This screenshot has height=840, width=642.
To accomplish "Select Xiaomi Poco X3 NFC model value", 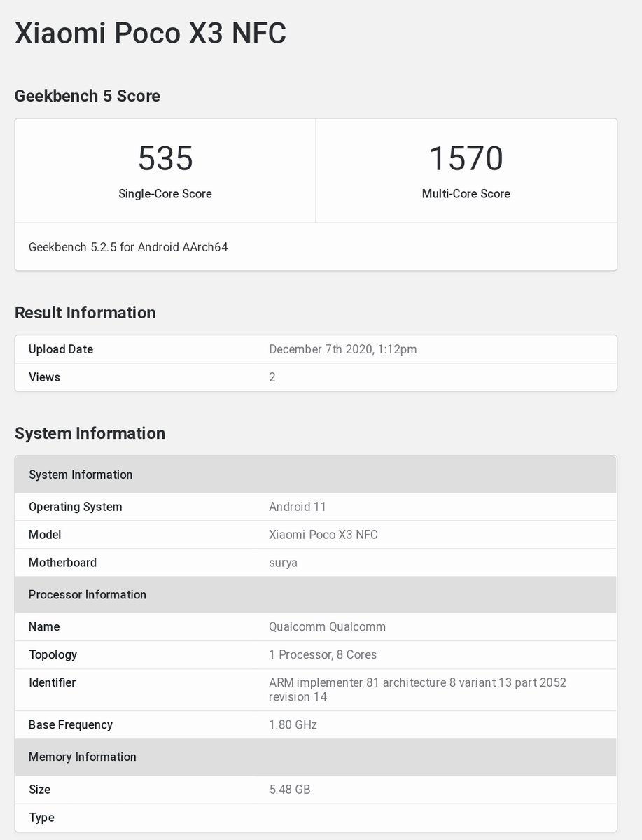I will click(x=323, y=535).
